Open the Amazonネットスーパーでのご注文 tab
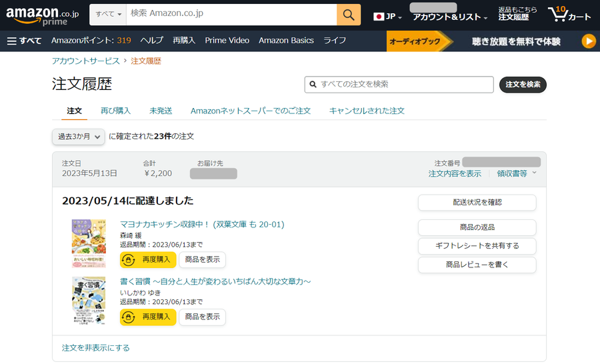The width and height of the screenshot is (600, 364). (x=251, y=111)
